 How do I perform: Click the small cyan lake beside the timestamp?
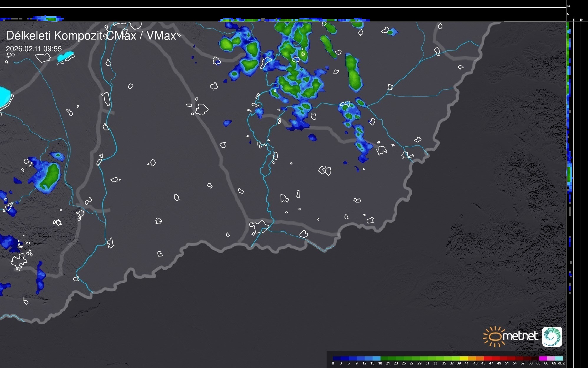[x=65, y=56]
